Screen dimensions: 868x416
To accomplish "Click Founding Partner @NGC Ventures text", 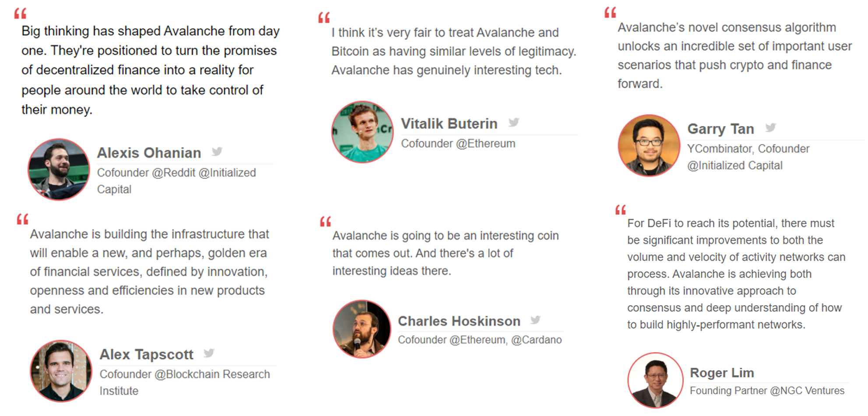I will pos(767,391).
